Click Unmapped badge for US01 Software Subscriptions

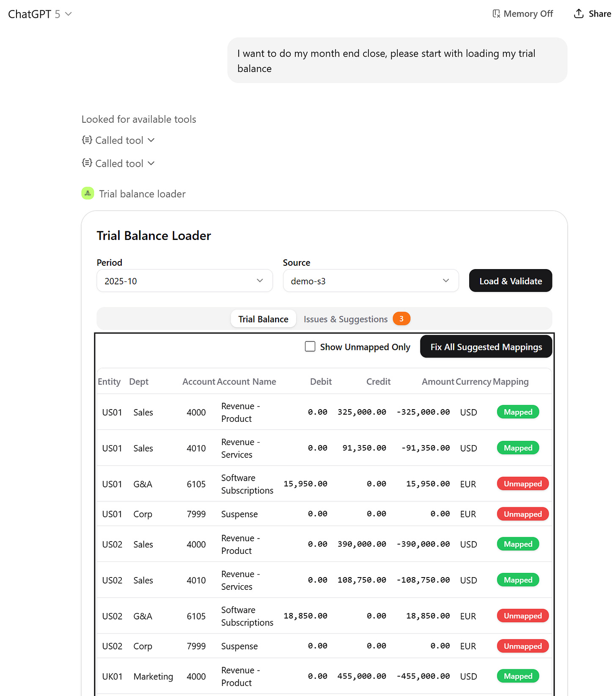(x=522, y=484)
